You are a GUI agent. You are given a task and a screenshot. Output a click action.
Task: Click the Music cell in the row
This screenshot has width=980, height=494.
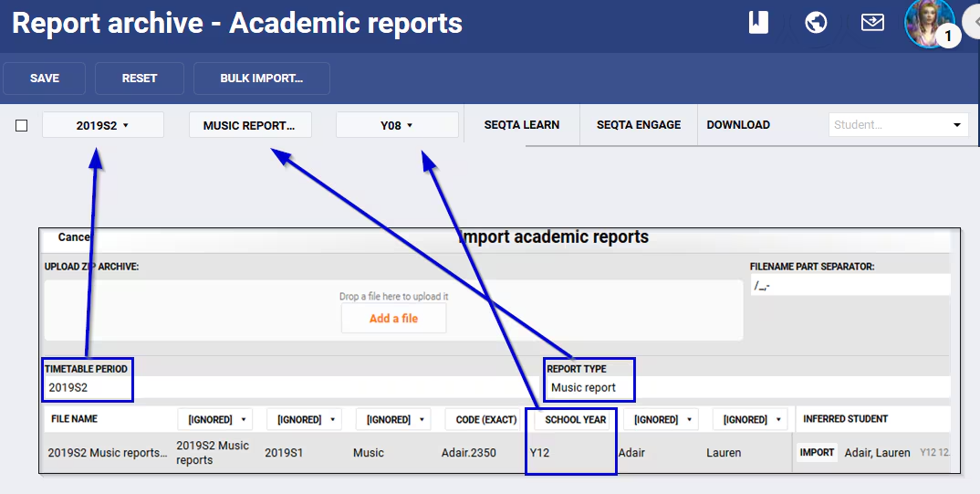(368, 453)
